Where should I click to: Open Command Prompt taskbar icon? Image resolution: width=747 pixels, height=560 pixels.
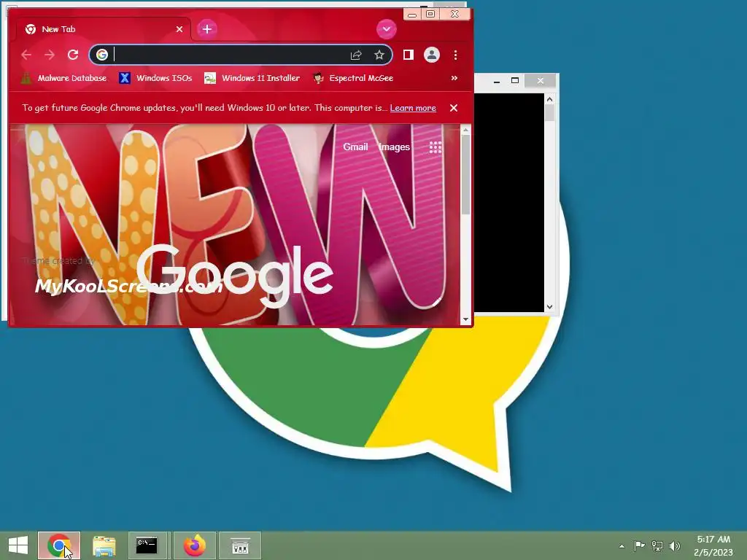pos(147,545)
